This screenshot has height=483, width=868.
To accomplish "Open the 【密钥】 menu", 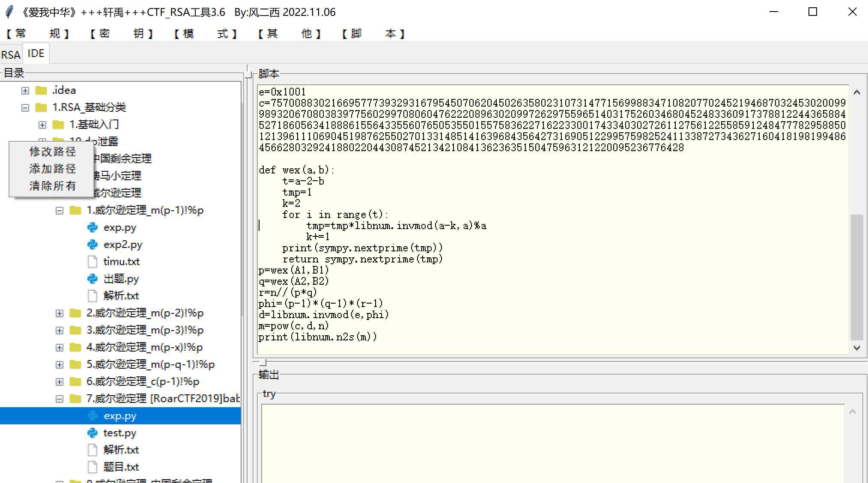I will click(121, 33).
